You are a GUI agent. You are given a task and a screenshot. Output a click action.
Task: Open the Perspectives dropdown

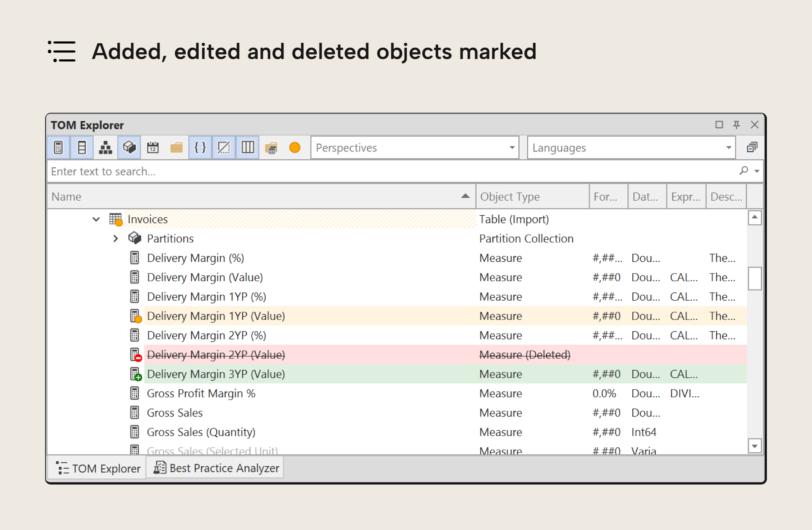pos(415,148)
